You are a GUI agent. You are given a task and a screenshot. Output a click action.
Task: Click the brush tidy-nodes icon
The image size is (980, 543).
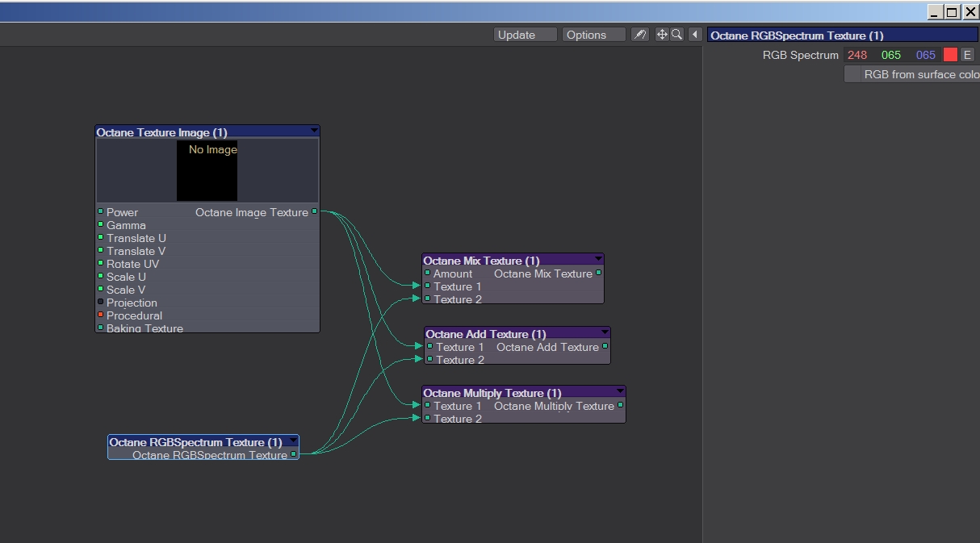coord(640,35)
